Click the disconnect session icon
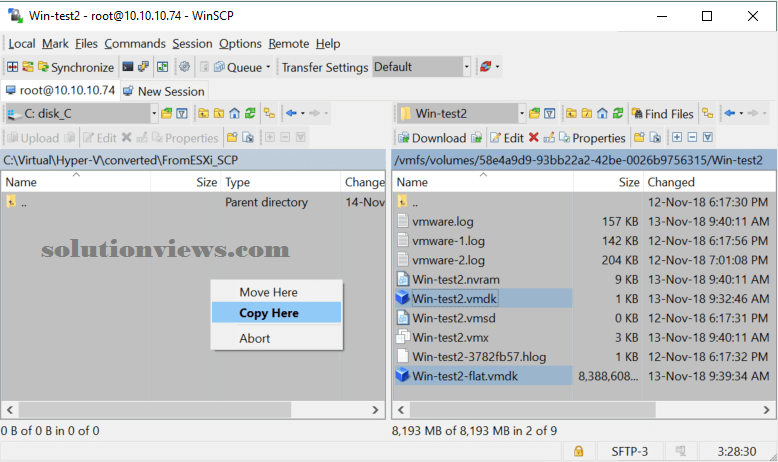This screenshot has width=778, height=462. click(485, 66)
